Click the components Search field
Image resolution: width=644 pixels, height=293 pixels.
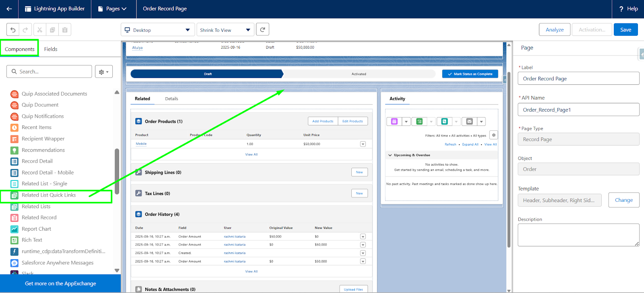point(49,72)
